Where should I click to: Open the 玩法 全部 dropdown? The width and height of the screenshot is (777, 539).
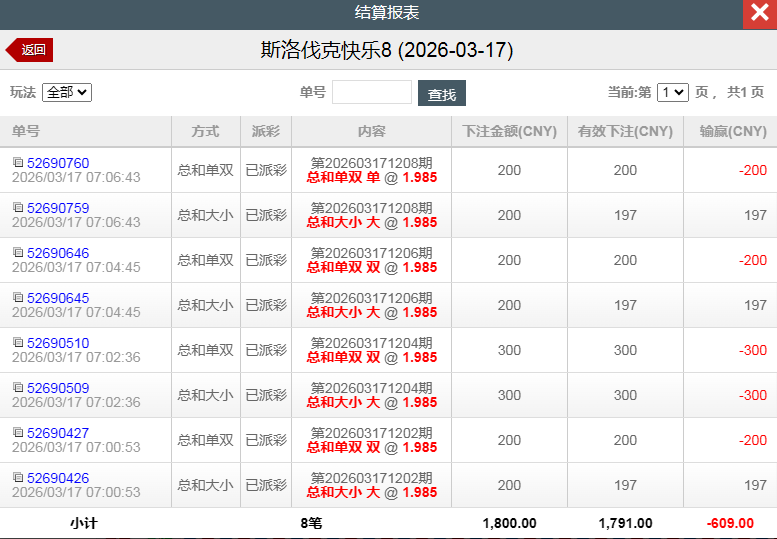[x=67, y=93]
